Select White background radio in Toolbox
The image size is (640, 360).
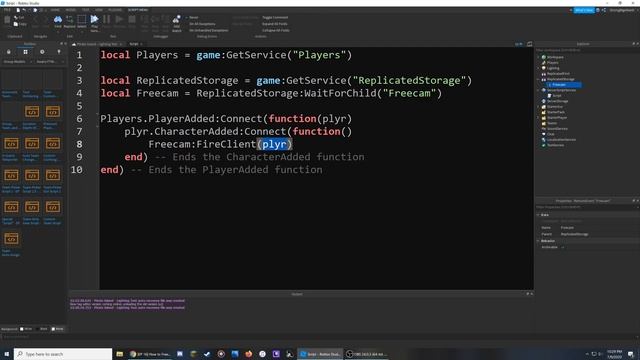(x=22, y=329)
